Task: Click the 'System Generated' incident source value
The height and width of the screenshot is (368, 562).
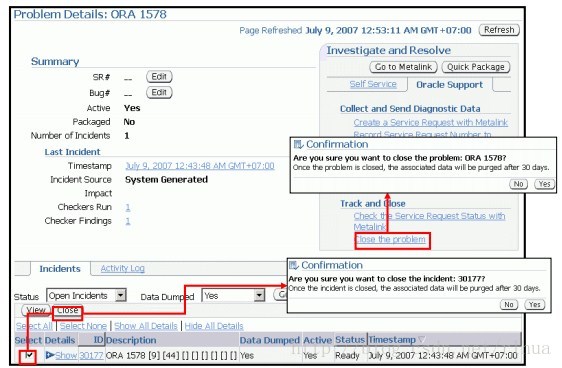Action: [x=166, y=180]
